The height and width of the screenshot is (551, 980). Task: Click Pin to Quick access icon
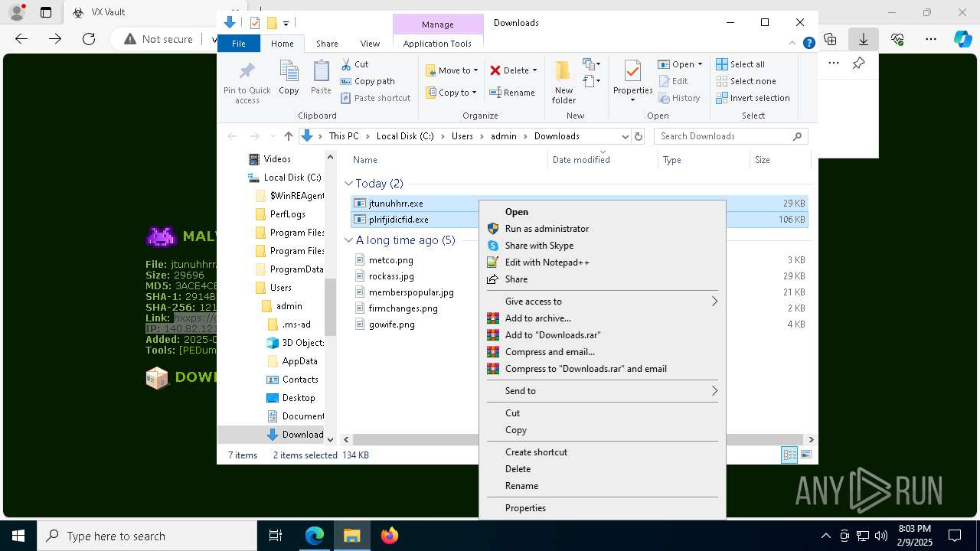(247, 73)
